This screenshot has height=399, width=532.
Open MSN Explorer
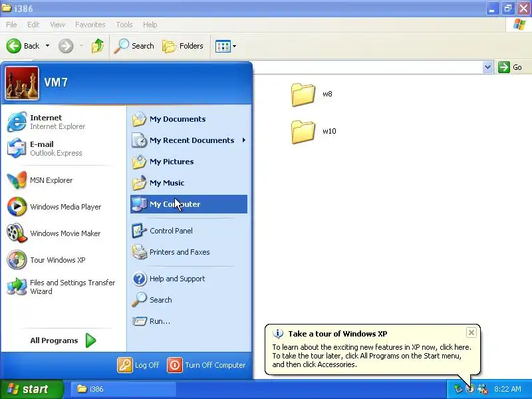[63, 180]
